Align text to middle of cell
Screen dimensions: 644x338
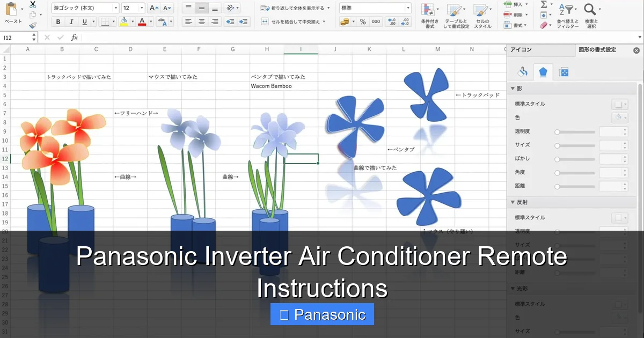[202, 8]
